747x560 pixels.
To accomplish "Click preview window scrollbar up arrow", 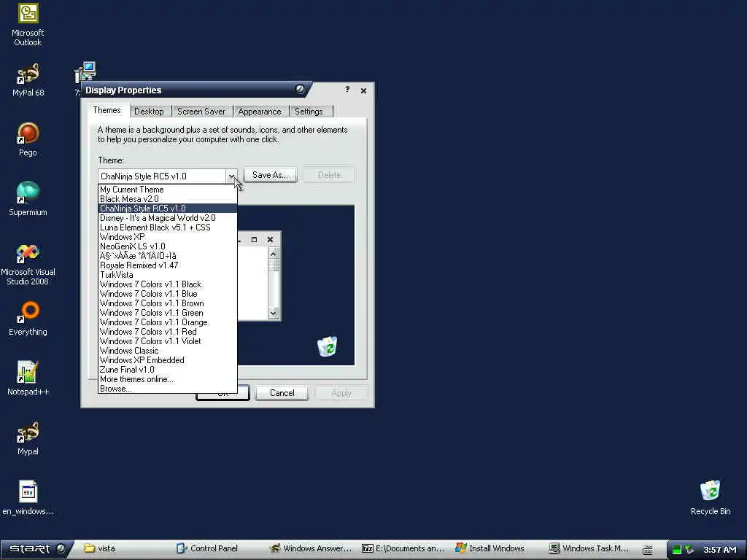I will tap(273, 254).
